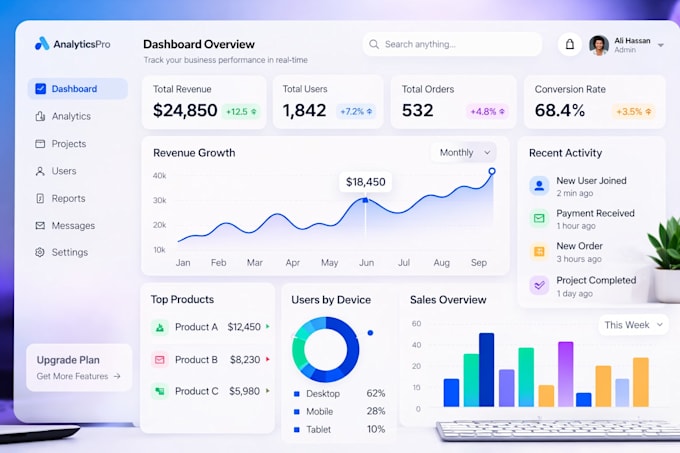Viewport: 680px width, 453px height.
Task: Select Dashboard in the sidebar
Action: (78, 89)
